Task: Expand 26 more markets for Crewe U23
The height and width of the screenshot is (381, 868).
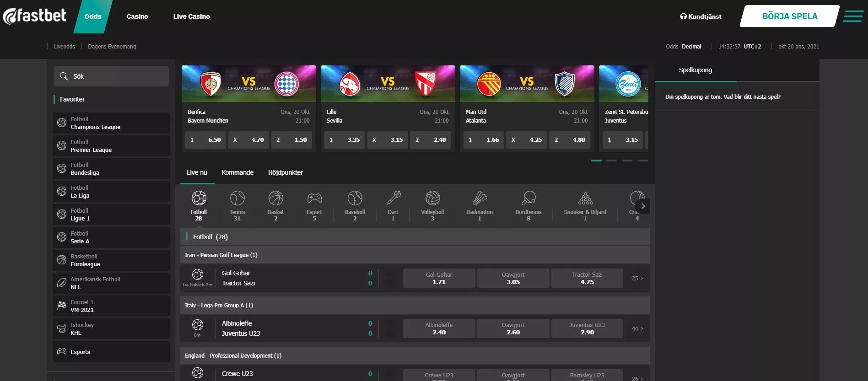Action: click(x=637, y=378)
